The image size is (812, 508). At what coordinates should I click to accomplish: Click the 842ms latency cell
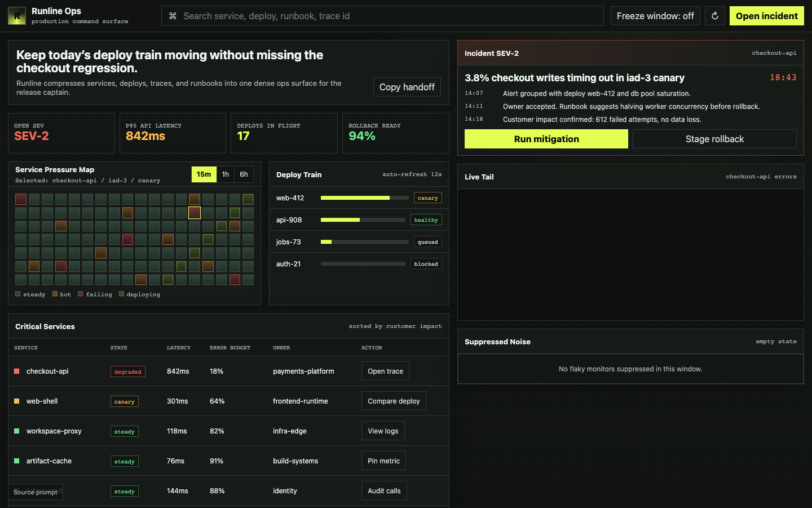coord(178,371)
